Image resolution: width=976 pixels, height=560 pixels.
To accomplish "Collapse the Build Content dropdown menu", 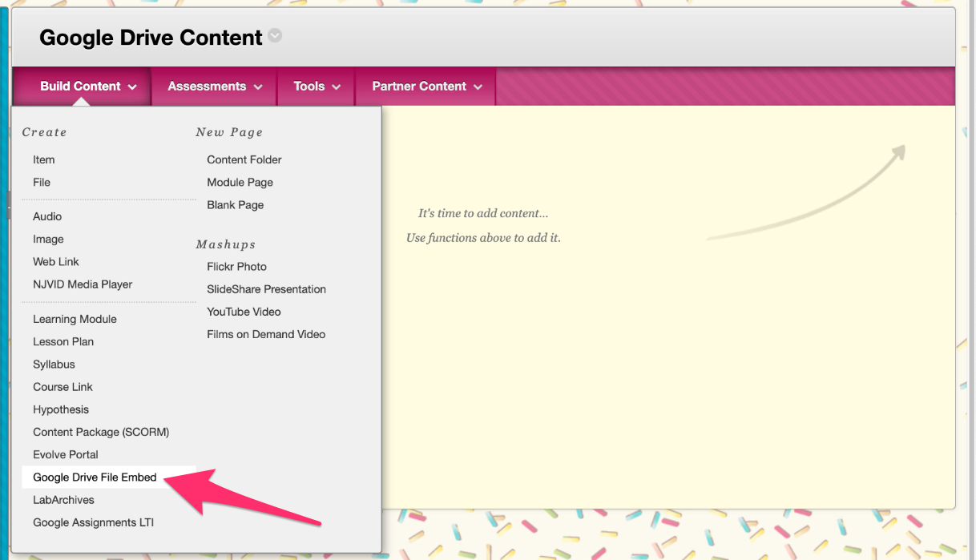I will [x=88, y=86].
